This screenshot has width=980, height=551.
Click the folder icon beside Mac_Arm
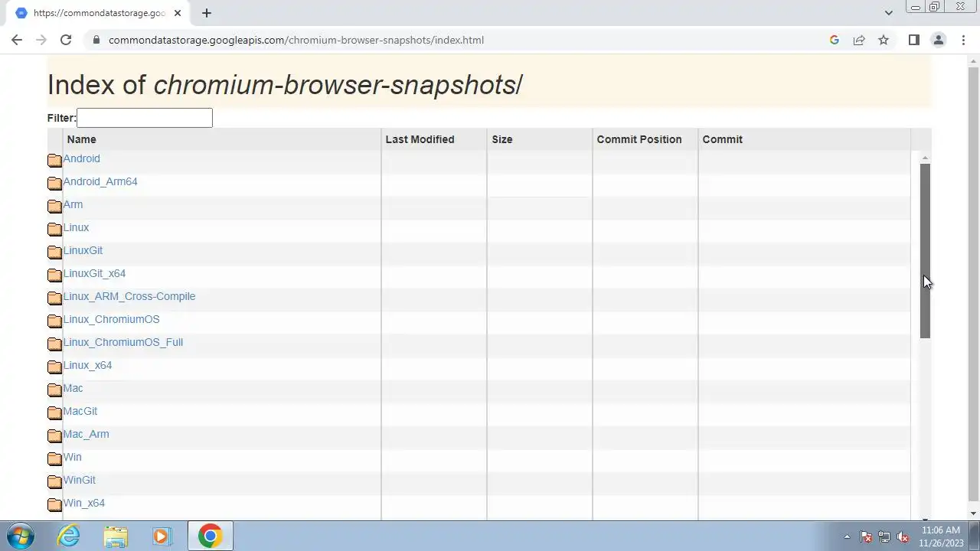[x=54, y=435]
